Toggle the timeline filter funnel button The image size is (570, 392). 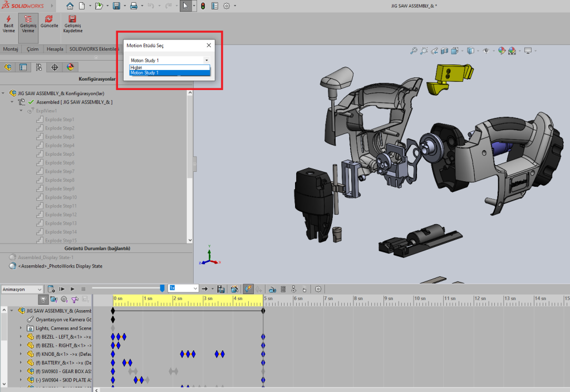(x=42, y=300)
